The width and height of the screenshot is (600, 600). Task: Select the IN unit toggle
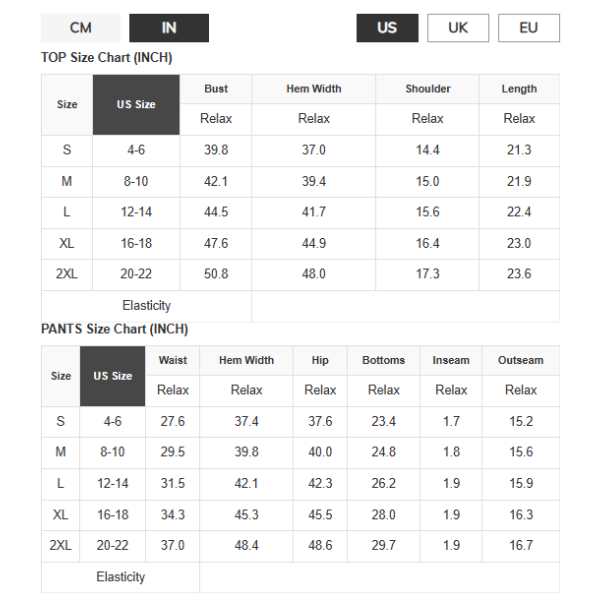pyautogui.click(x=169, y=28)
